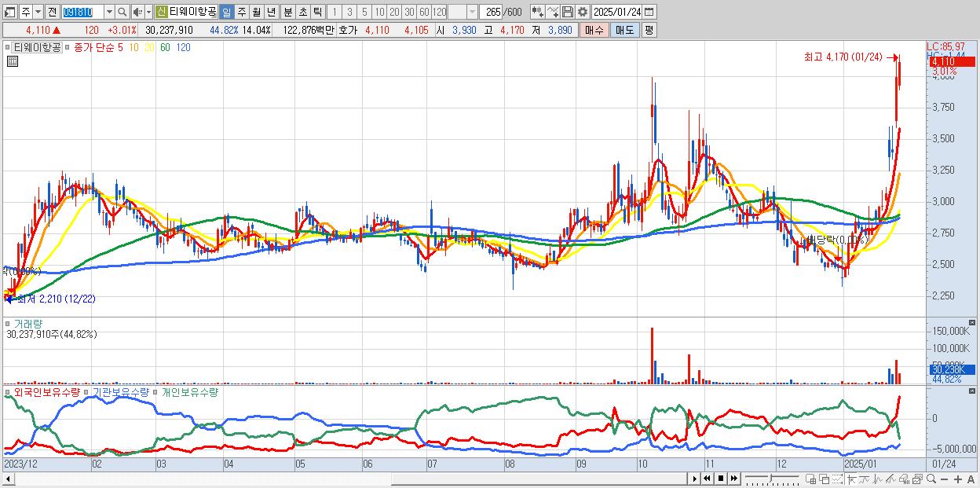980x488 pixels.
Task: Click the first window-grid icon in bottom toolbar
Action: pos(811,479)
